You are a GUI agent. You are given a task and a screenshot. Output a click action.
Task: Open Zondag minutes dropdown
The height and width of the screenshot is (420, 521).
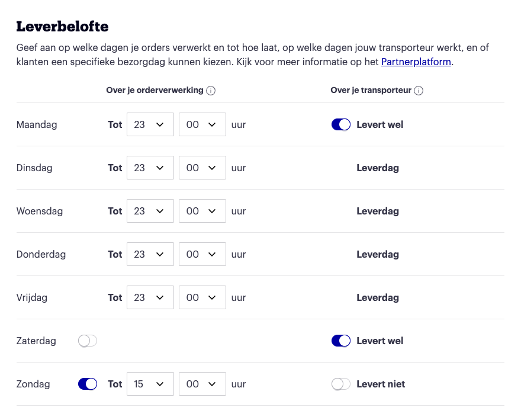click(202, 384)
